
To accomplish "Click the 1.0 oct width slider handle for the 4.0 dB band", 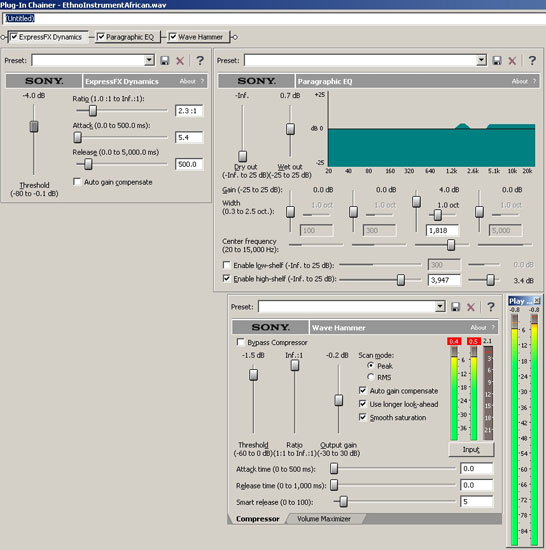I will point(437,215).
